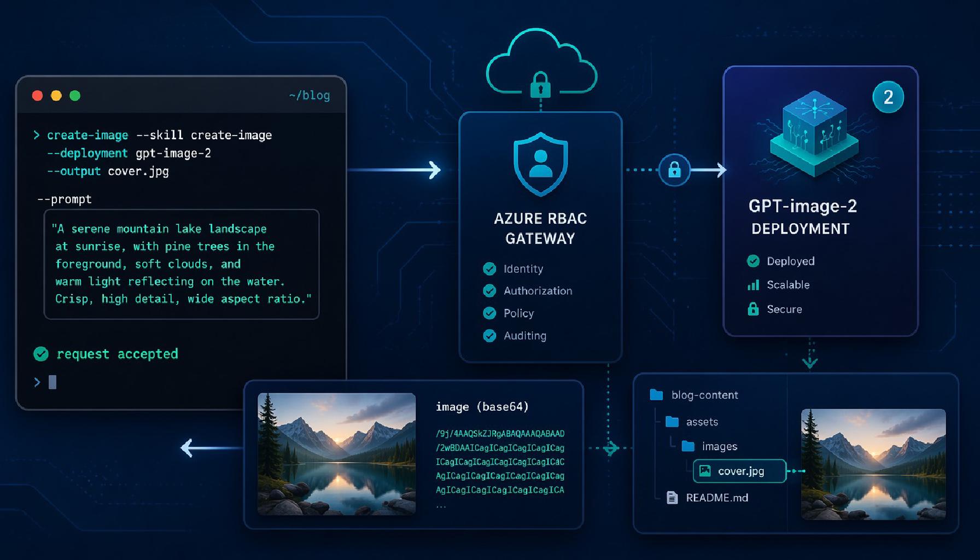Click inside the prompt text box
Viewport: 980px width, 560px height.
[x=182, y=264]
